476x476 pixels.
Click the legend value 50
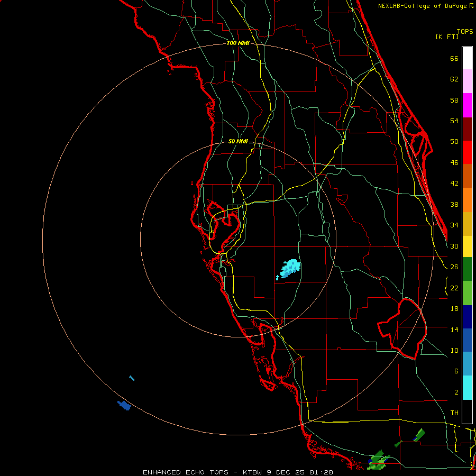454,141
